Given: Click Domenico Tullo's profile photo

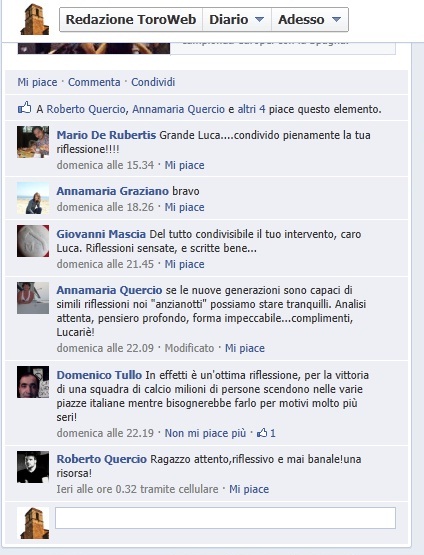Looking at the screenshot, I should [x=33, y=382].
